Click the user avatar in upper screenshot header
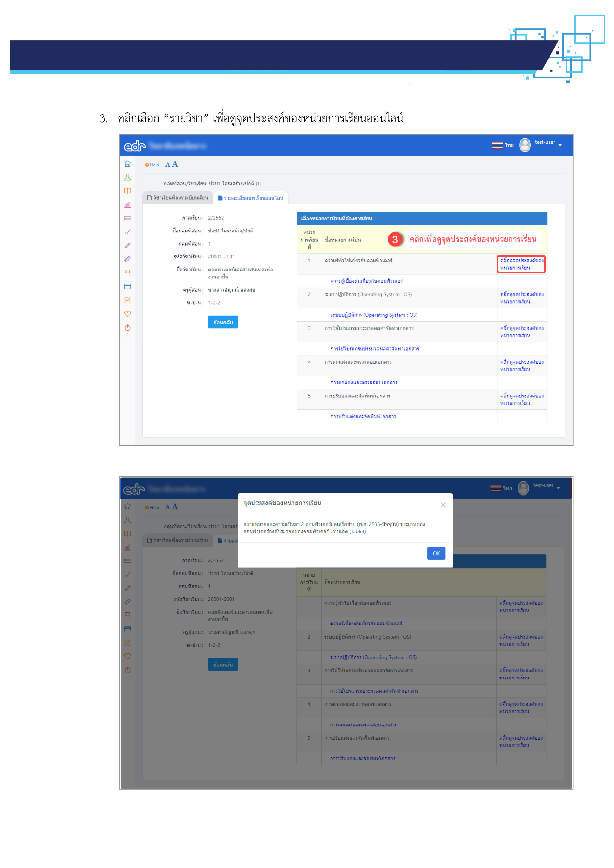This screenshot has width=614, height=868. tap(525, 145)
